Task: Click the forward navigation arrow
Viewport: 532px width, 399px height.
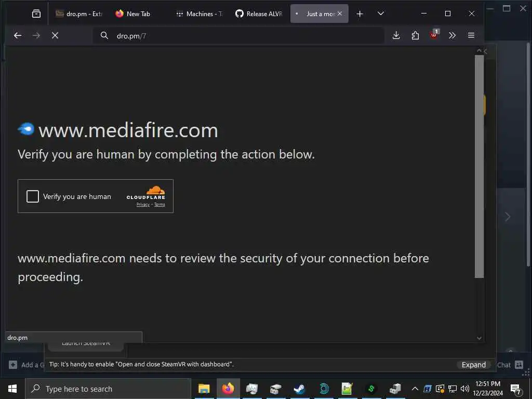Action: [x=36, y=35]
